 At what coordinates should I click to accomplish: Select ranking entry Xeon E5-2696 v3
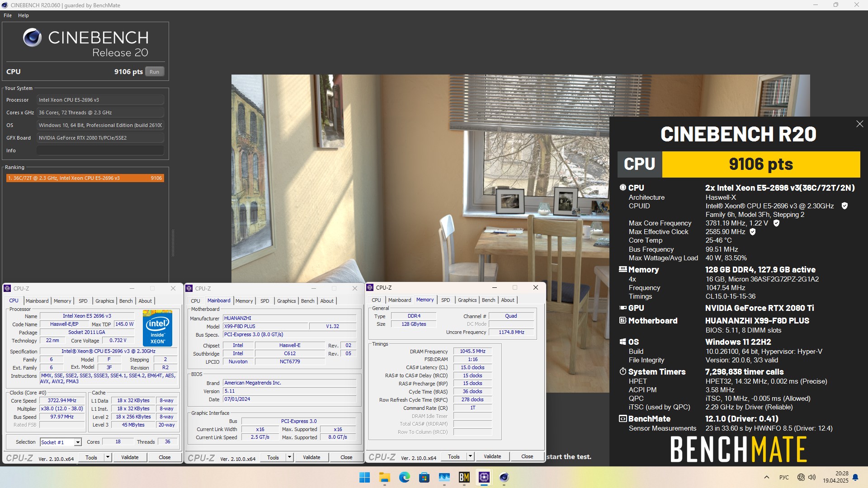pyautogui.click(x=85, y=178)
